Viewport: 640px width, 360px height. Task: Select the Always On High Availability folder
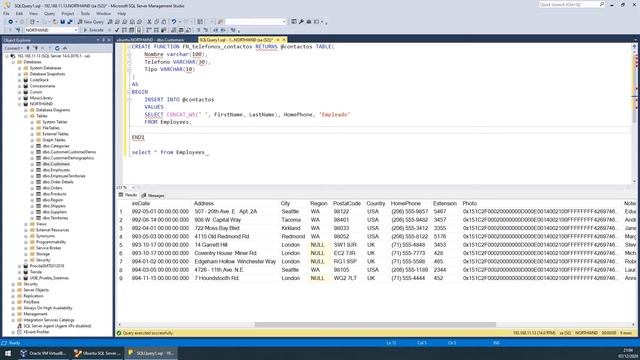click(48, 308)
